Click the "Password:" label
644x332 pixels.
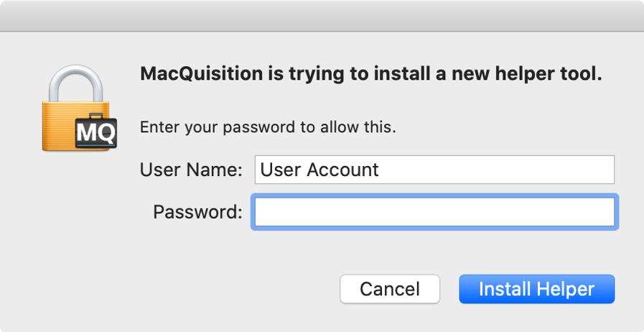[197, 212]
